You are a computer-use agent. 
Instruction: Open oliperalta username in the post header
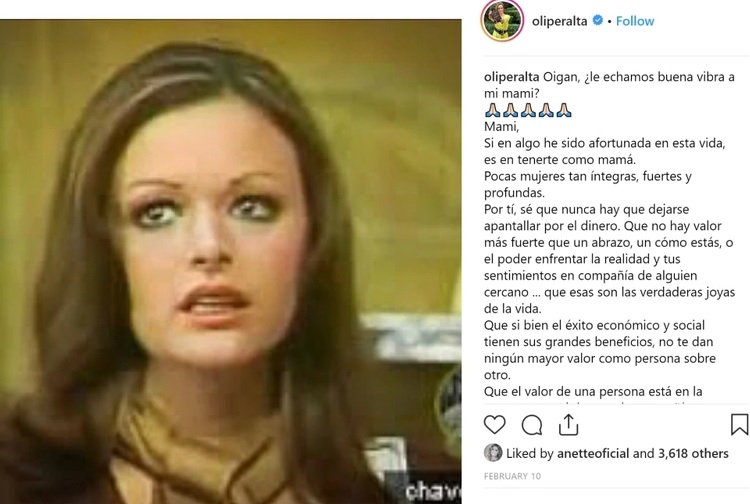(559, 21)
